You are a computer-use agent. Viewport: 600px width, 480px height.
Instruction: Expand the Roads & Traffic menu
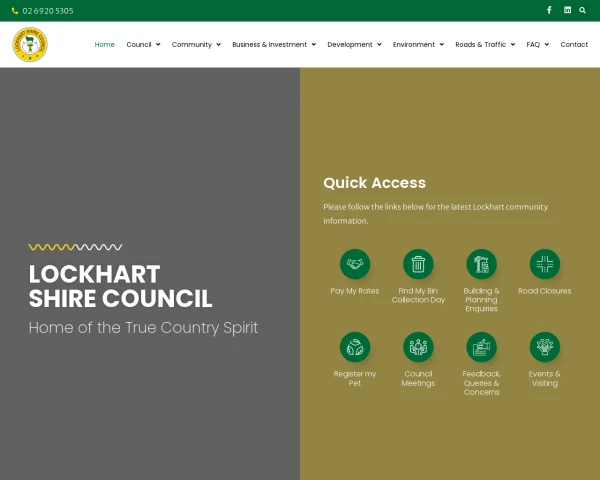coord(485,44)
